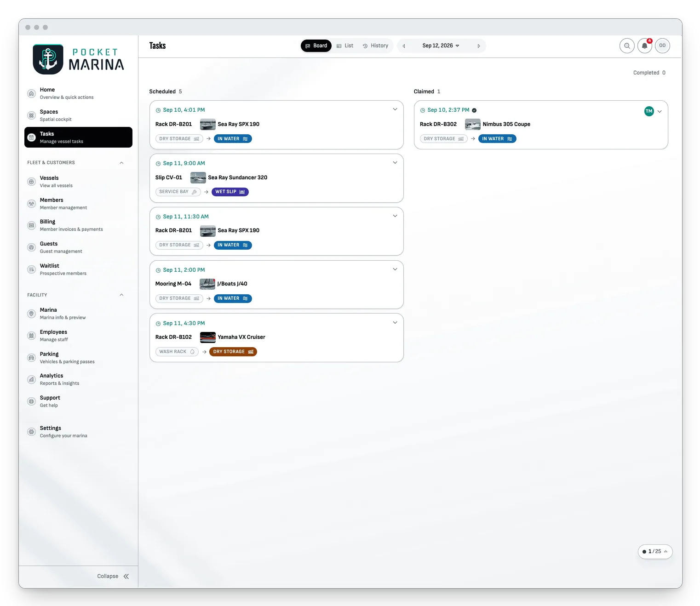700x606 pixels.
Task: Open the search magnifier icon
Action: click(627, 46)
